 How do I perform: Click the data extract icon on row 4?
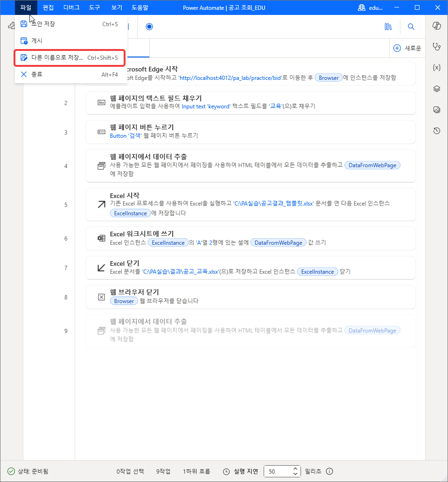coord(101,166)
